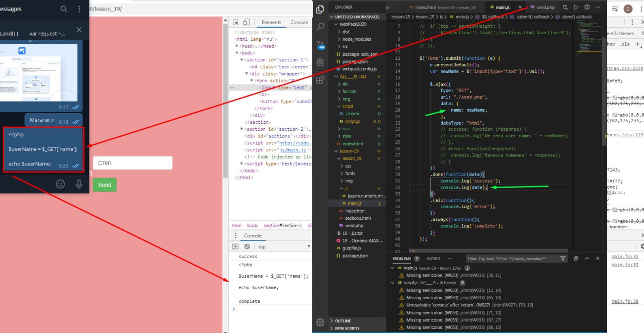Click the Run code play icon in editor toolbar
Screen dimensions: 644x333
click(576, 8)
